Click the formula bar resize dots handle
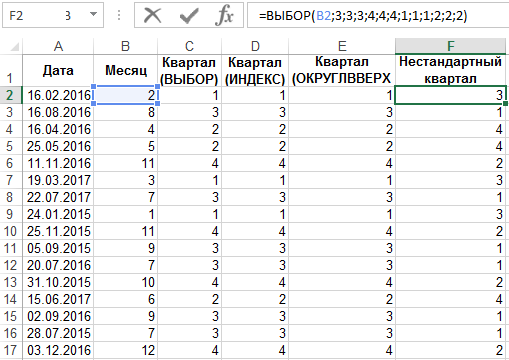The height and width of the screenshot is (360, 509). pyautogui.click(x=119, y=15)
